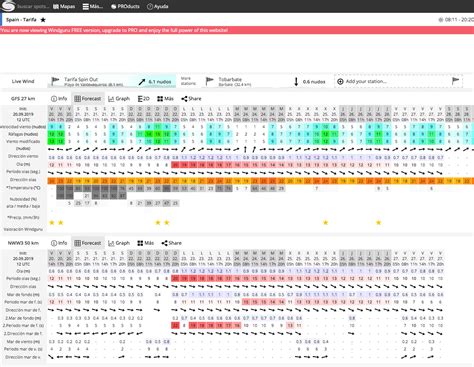Favorite Spain - Tarifa with star icon
The width and height of the screenshot is (474, 367).
43,20
